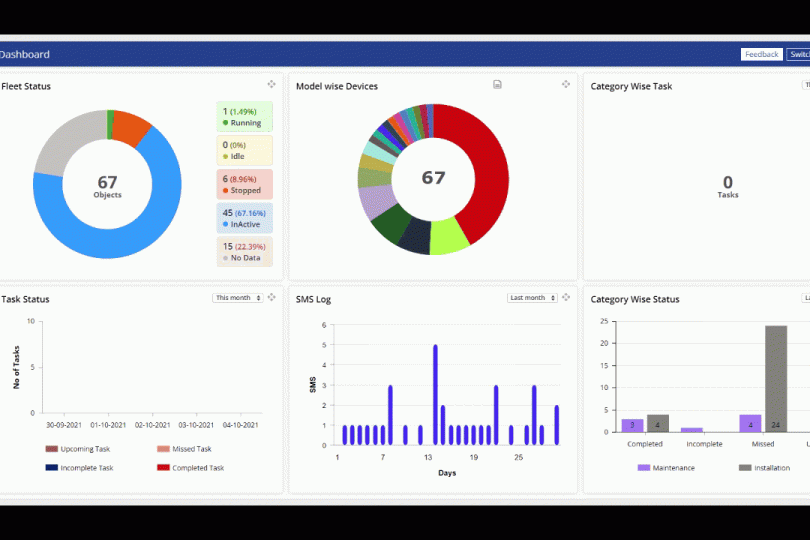Click the tallest SMS Log bar
Image resolution: width=810 pixels, height=540 pixels.
[435, 394]
